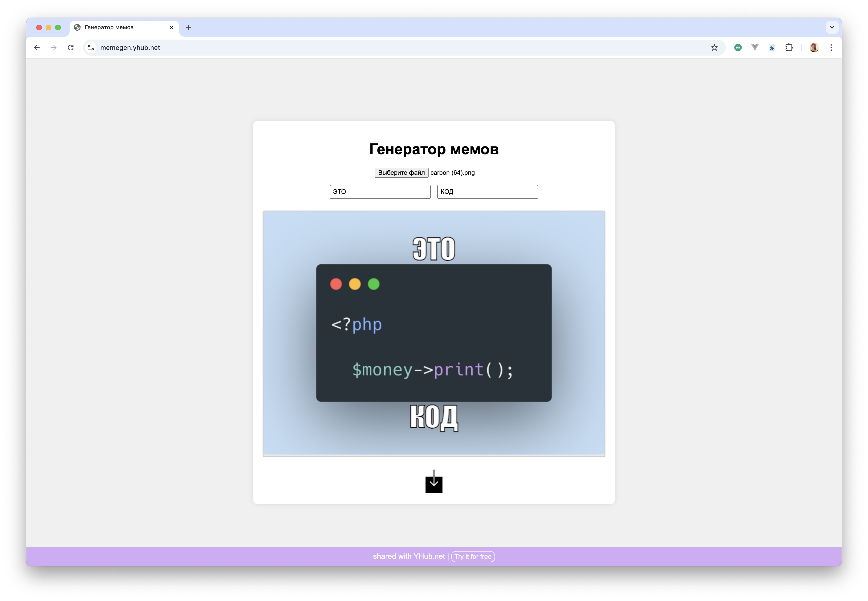The image size is (868, 601).
Task: Focus the bottom text field containing КОД
Action: 487,192
